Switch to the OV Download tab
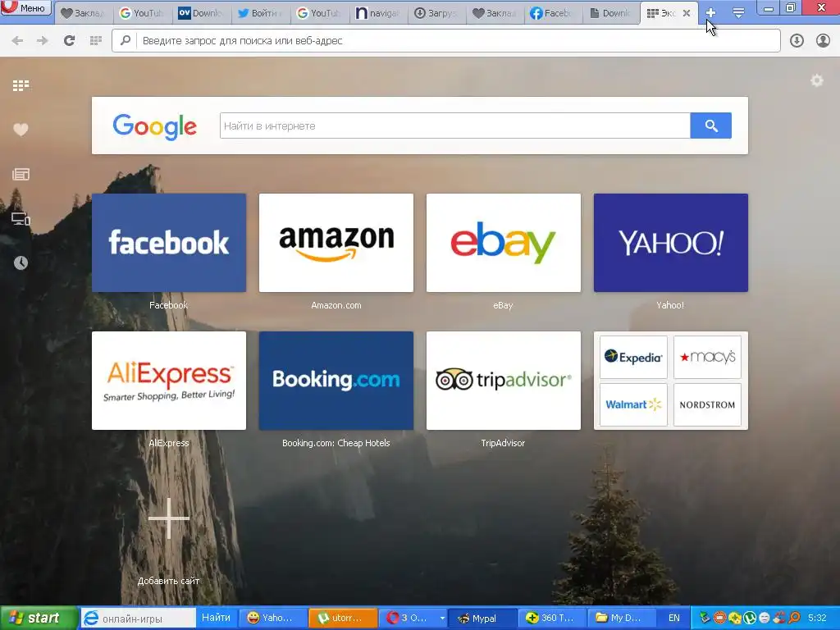This screenshot has width=840, height=630. tap(202, 13)
